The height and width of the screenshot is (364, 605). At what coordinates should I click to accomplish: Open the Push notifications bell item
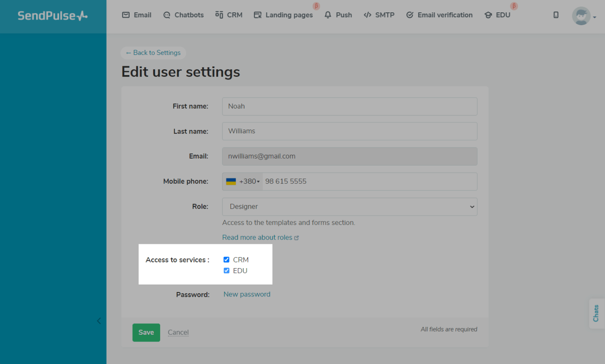338,15
